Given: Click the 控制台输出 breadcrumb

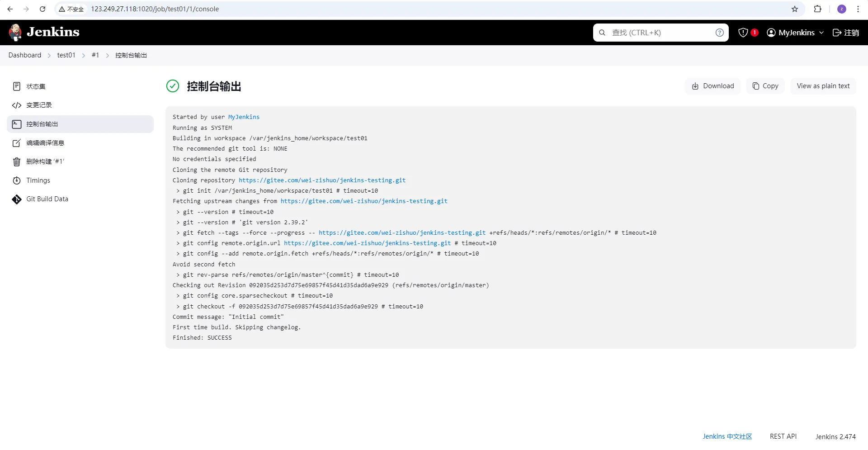Looking at the screenshot, I should pyautogui.click(x=131, y=55).
